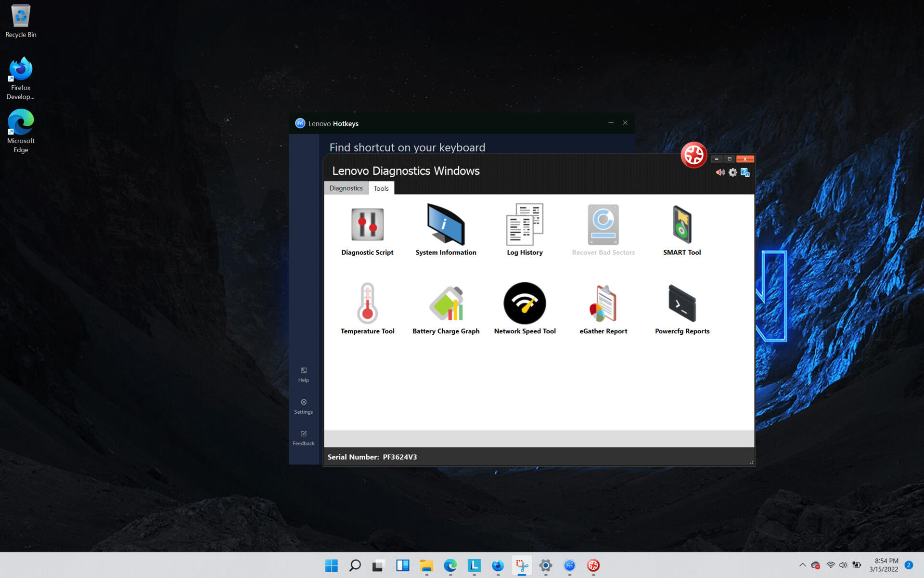Open the Windows Start menu
The image size is (924, 578).
pos(331,565)
